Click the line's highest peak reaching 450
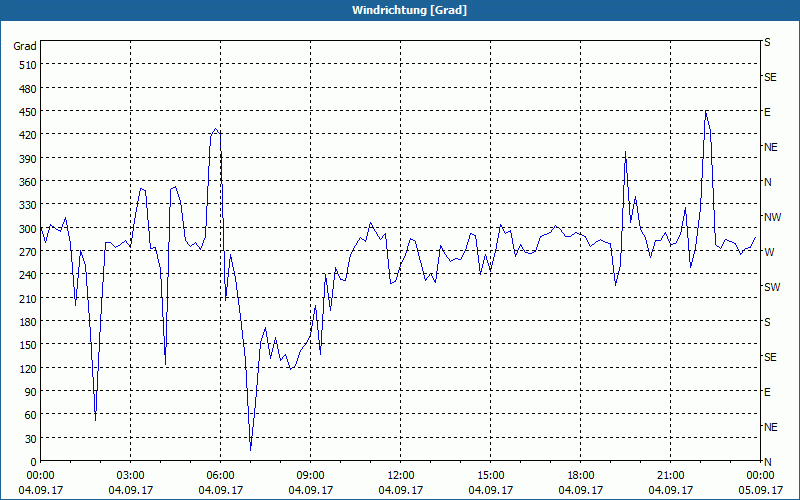The width and height of the screenshot is (800, 500). pos(706,112)
